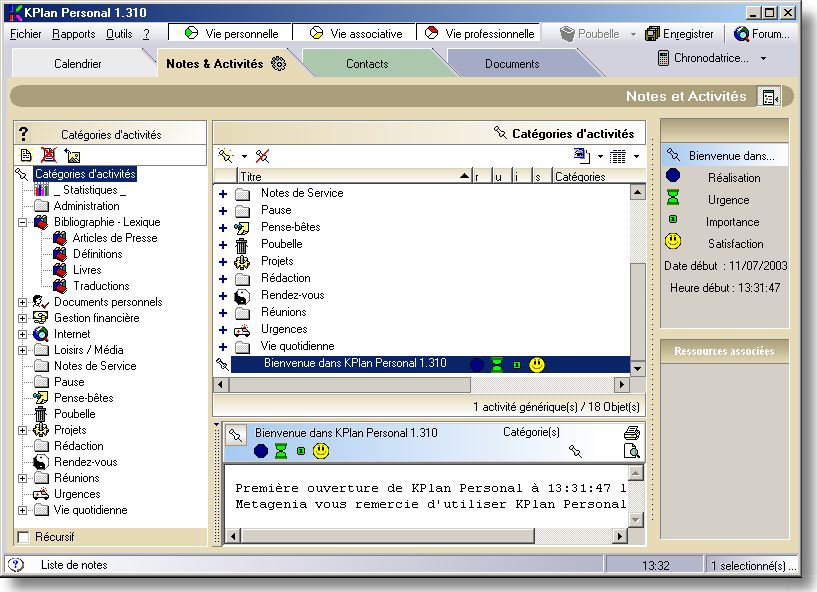Click the export view icon in list toolbar
817x592 pixels.
tap(582, 155)
